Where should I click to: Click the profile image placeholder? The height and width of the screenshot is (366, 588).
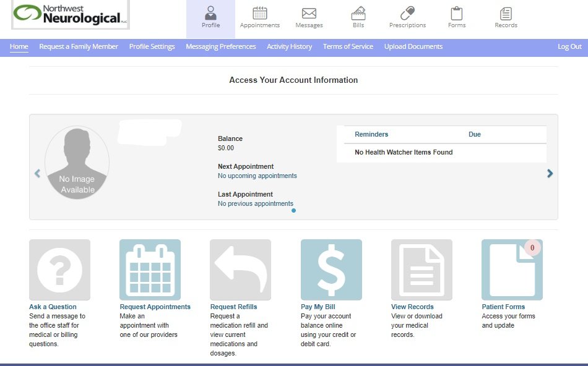point(77,163)
